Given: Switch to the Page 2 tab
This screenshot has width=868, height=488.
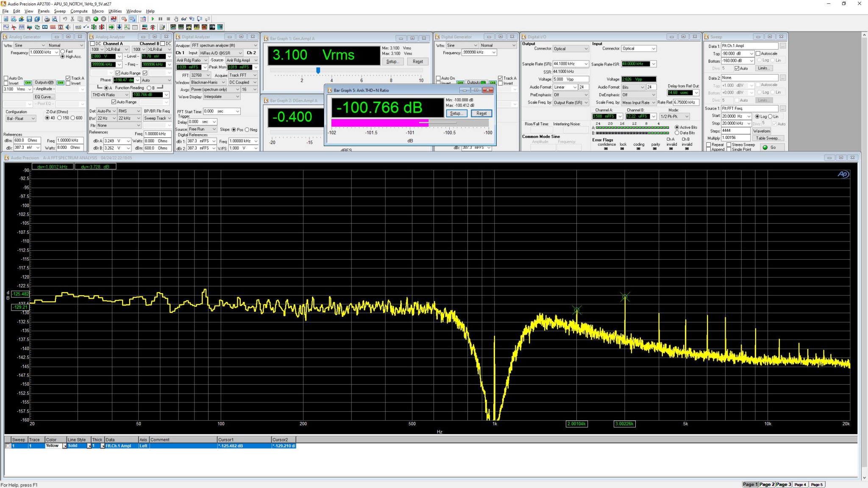Looking at the screenshot, I should pos(767,484).
